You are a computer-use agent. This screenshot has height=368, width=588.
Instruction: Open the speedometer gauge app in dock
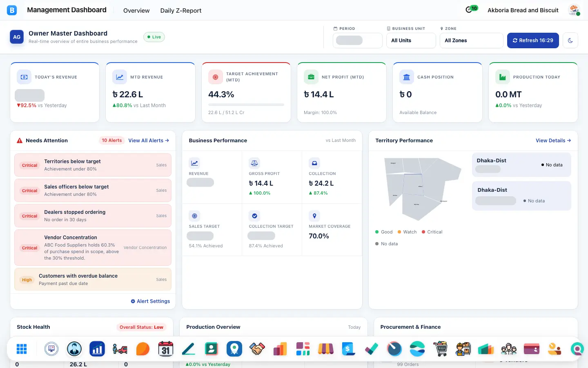click(394, 349)
